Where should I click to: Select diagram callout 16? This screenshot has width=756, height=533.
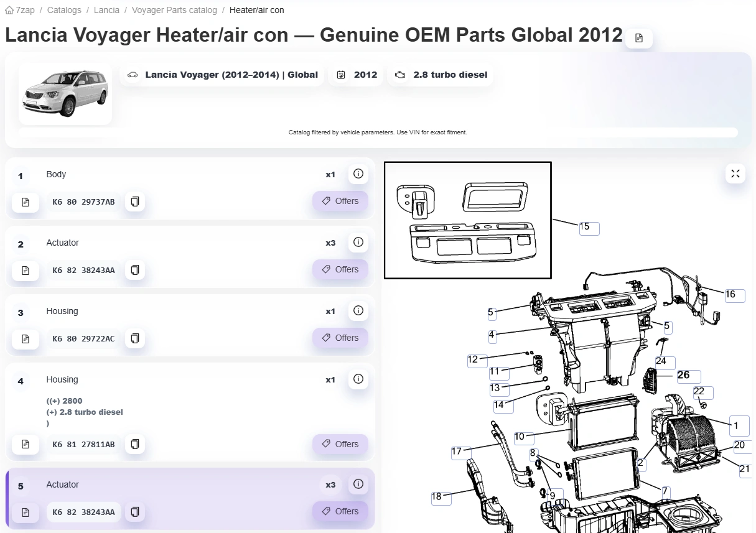(734, 295)
